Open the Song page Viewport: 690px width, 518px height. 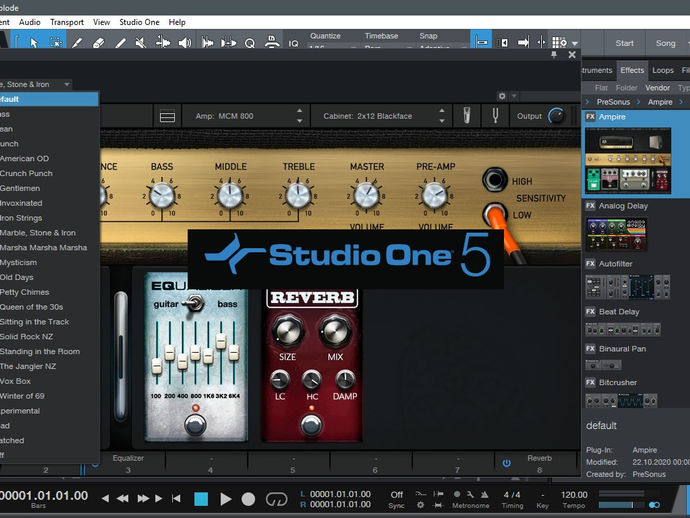coord(665,43)
